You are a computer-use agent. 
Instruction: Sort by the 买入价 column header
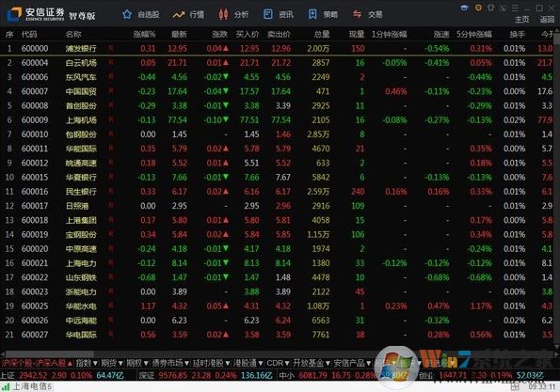[x=248, y=35]
